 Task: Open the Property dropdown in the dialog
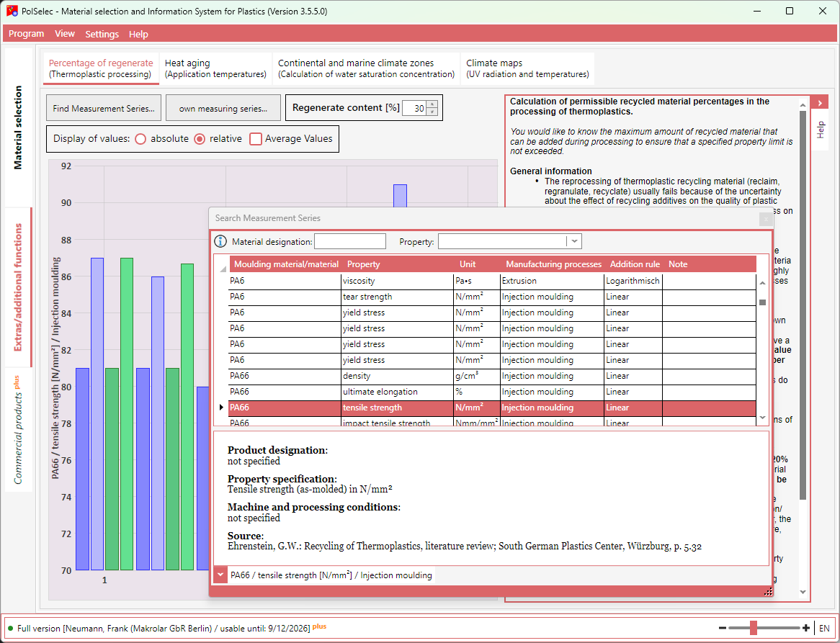pos(574,241)
